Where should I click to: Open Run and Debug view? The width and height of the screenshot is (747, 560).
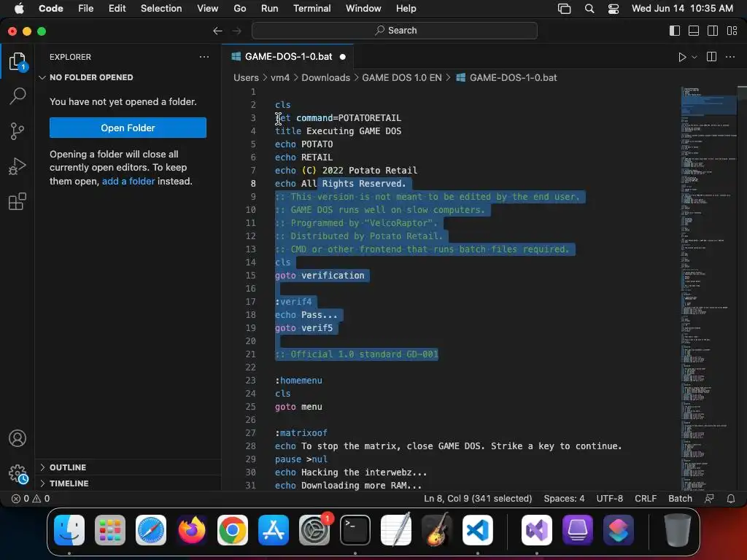[x=18, y=166]
